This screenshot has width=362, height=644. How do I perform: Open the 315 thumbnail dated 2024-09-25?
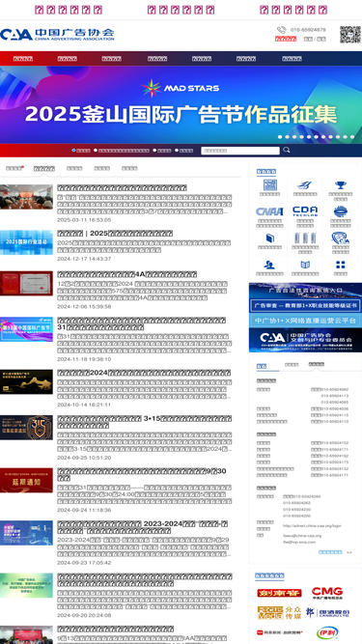coord(26,427)
